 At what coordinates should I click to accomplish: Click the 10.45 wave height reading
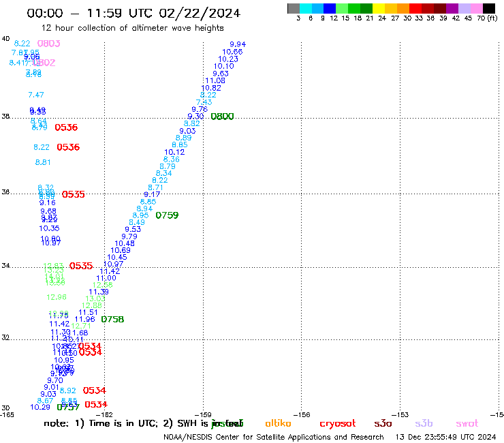tap(117, 258)
